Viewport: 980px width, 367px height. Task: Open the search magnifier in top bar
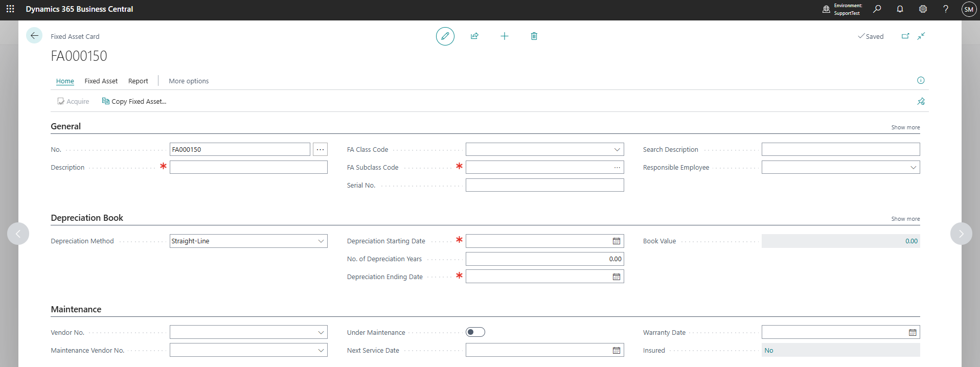point(877,9)
